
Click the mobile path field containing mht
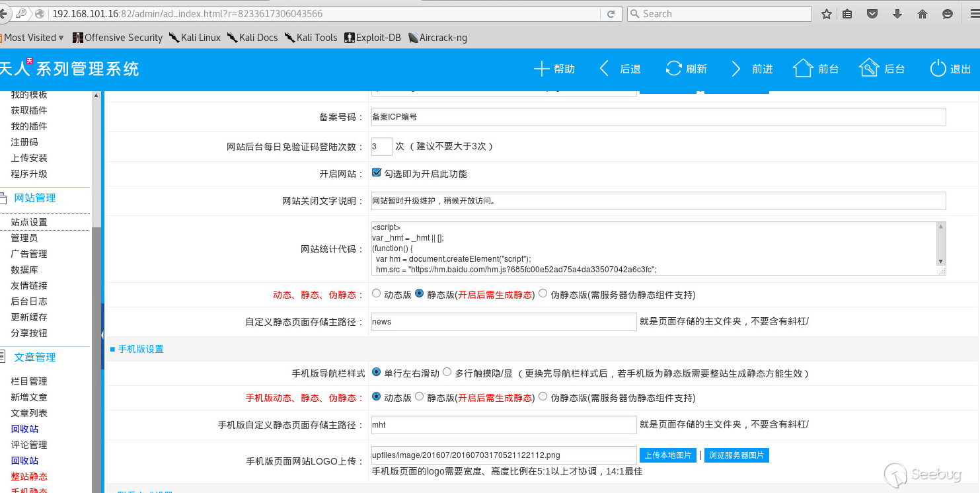pos(504,425)
